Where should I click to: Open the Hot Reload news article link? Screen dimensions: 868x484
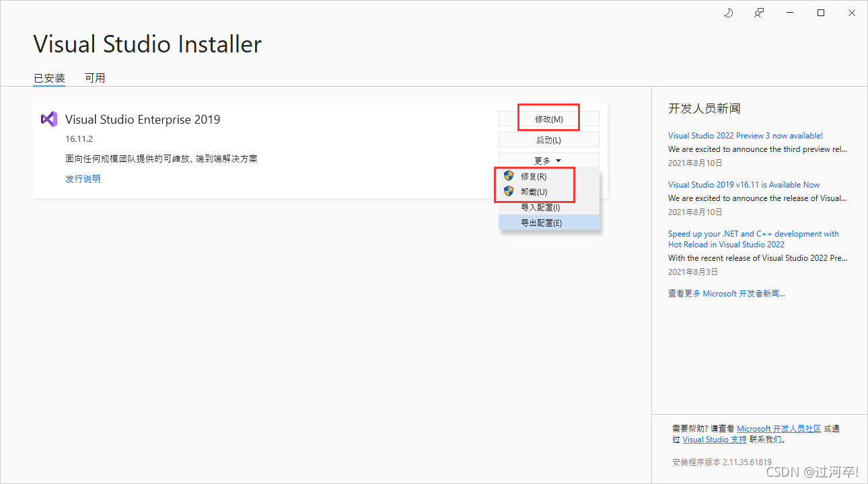pos(754,239)
